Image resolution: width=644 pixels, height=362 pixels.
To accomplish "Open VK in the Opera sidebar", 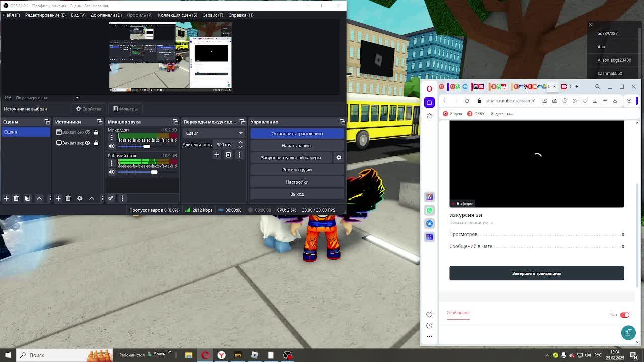I will point(429,223).
